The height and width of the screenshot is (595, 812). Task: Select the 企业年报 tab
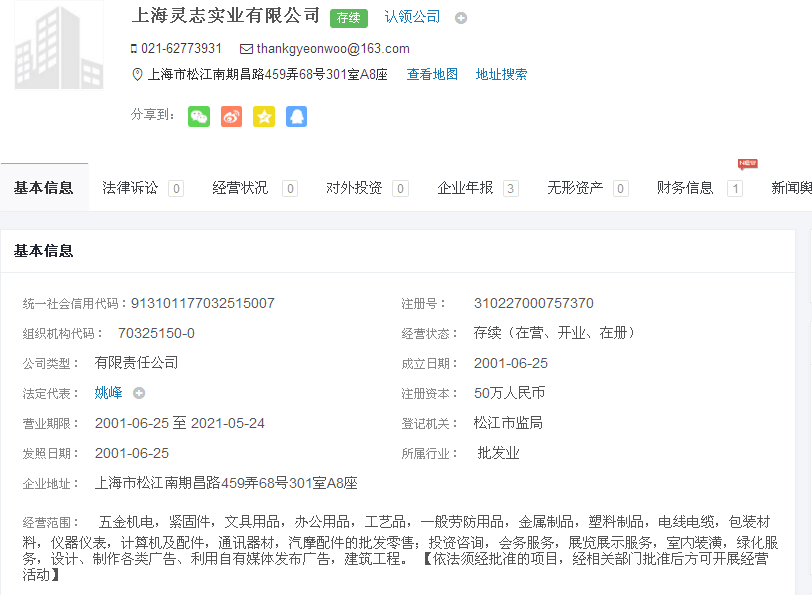click(465, 188)
